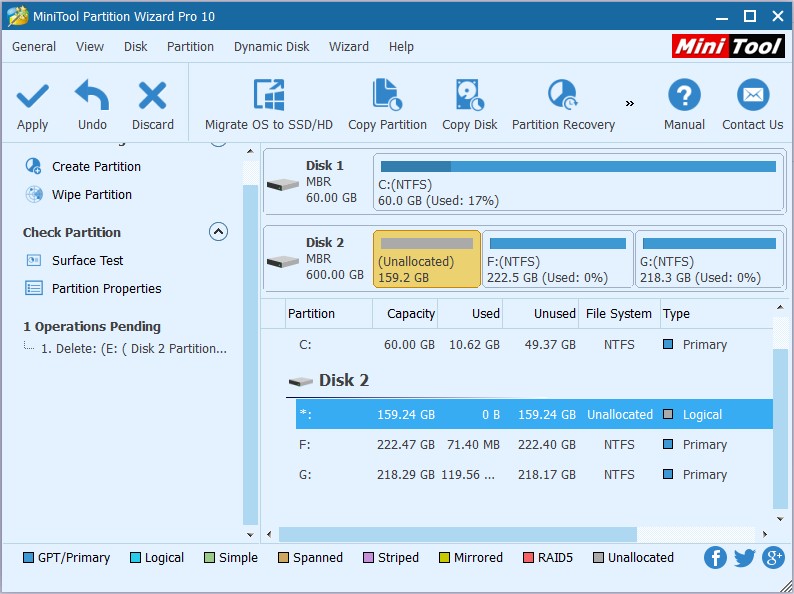
Task: Open the General menu
Action: pos(34,47)
